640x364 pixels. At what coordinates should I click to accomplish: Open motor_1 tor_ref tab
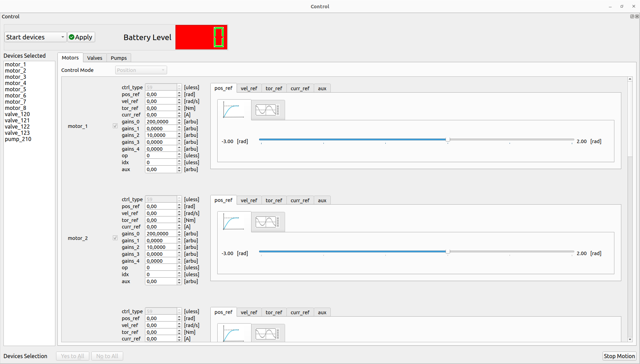tap(274, 88)
